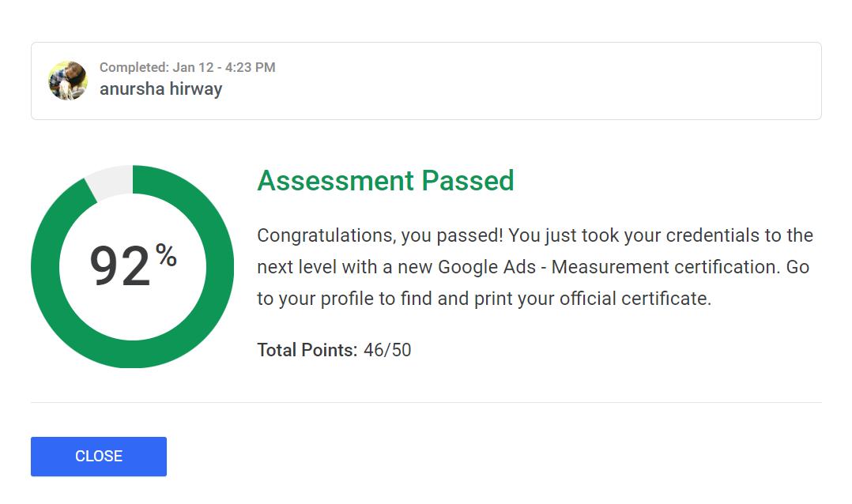This screenshot has width=852, height=504.
Task: Click the 'credentials to the' text line
Action: point(740,235)
